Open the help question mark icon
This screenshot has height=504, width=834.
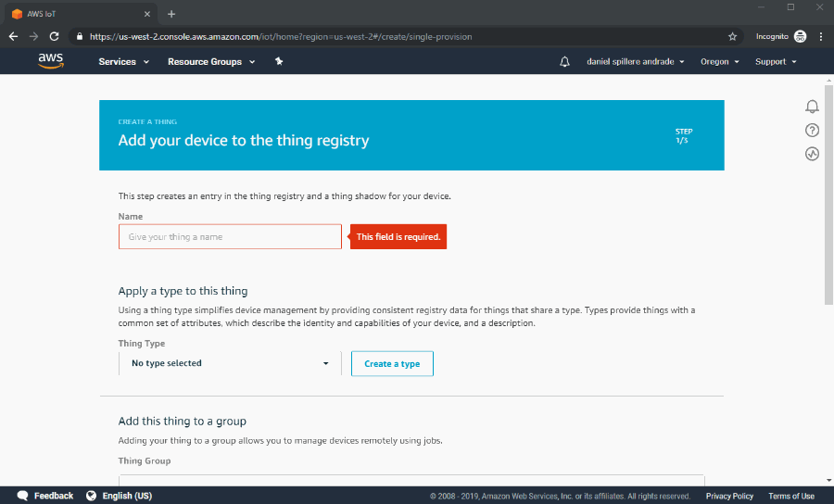coord(812,131)
